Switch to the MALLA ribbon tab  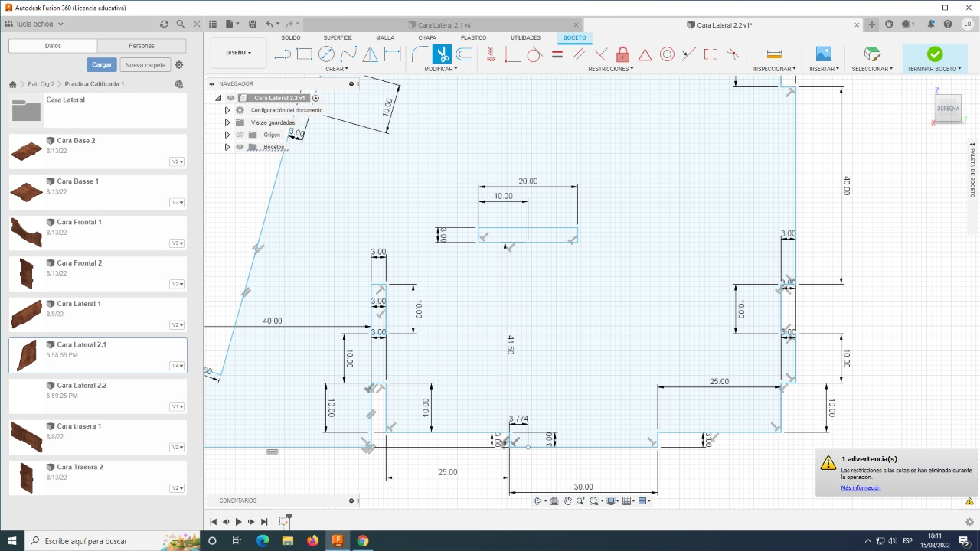click(385, 37)
